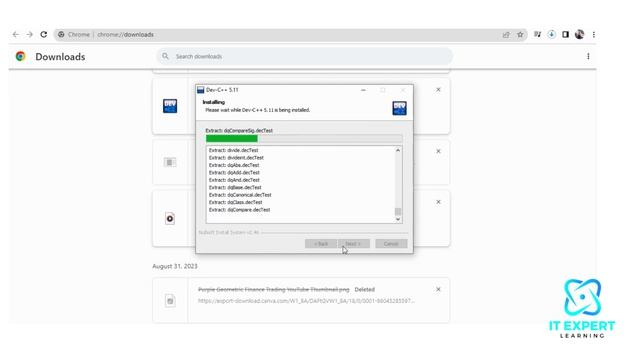
Task: Click the third download's disc file icon
Action: tap(170, 218)
